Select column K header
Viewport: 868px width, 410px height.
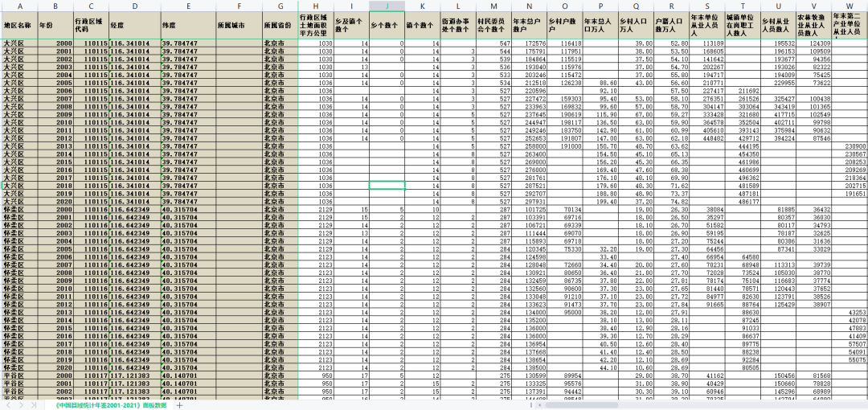423,6
